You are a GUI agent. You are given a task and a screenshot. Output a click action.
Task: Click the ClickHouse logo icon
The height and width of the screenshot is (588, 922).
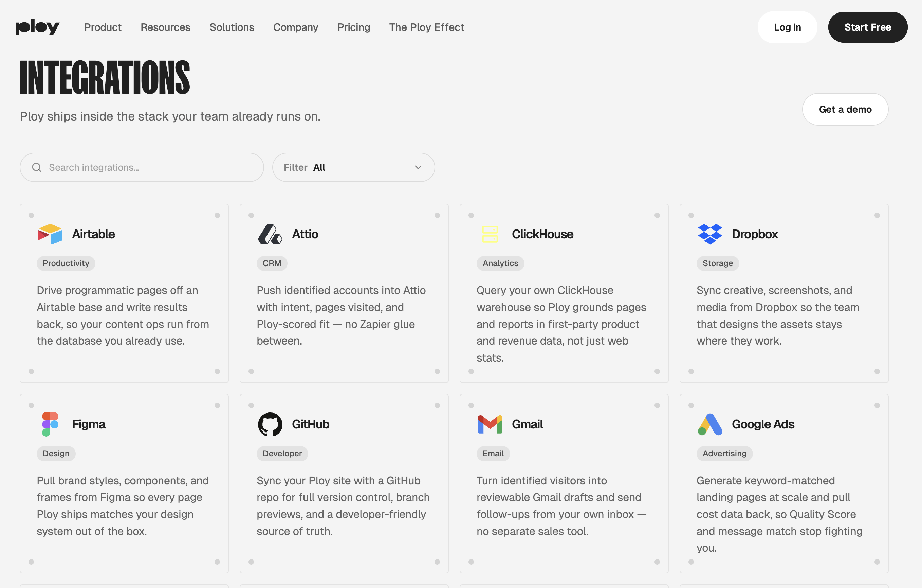(x=490, y=234)
